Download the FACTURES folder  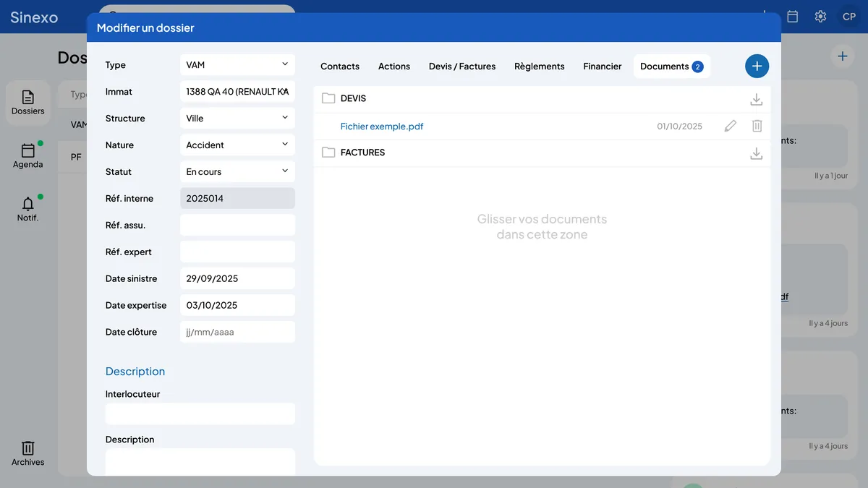(x=756, y=153)
